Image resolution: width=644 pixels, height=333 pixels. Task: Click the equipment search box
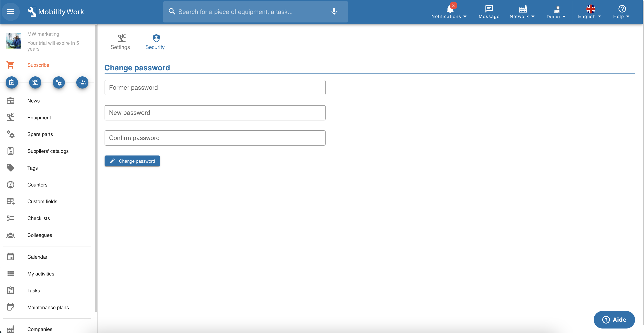[255, 11]
